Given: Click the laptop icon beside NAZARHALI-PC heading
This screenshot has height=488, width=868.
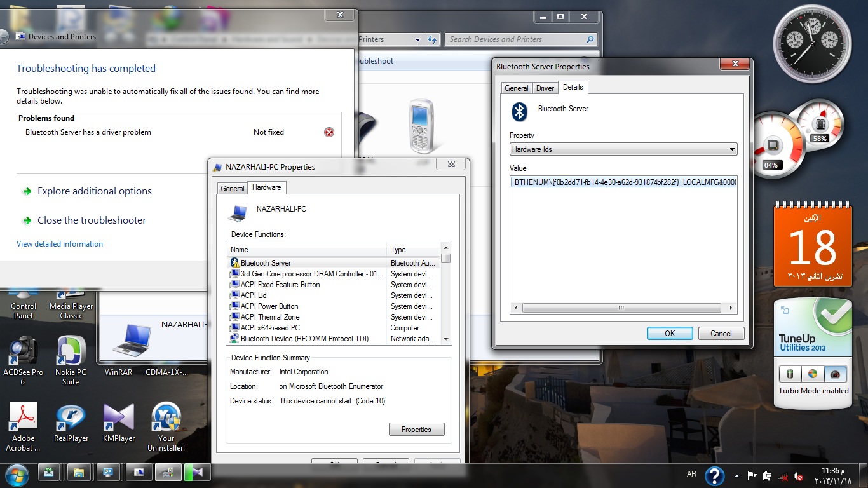Looking at the screenshot, I should click(x=238, y=213).
